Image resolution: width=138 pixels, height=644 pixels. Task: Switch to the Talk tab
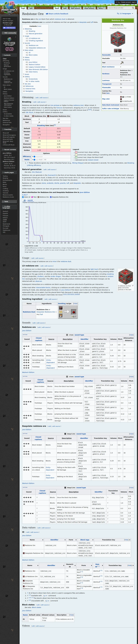coord(31,8)
